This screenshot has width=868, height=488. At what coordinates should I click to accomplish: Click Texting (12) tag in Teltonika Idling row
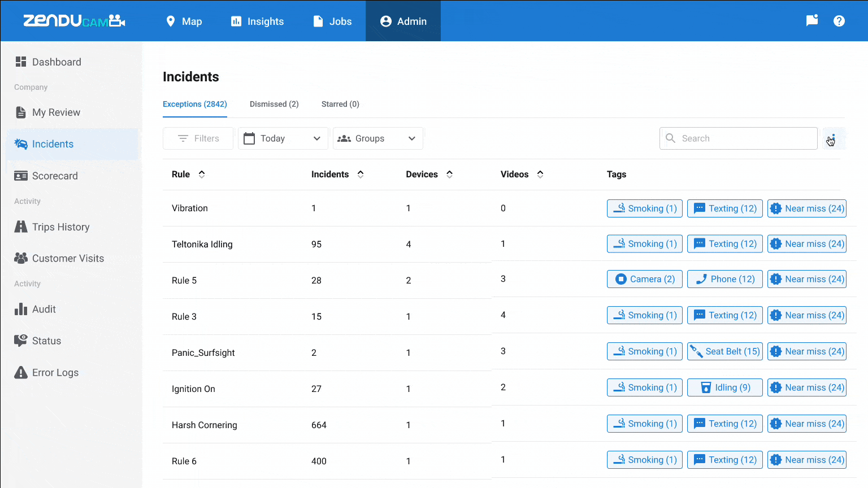click(725, 243)
